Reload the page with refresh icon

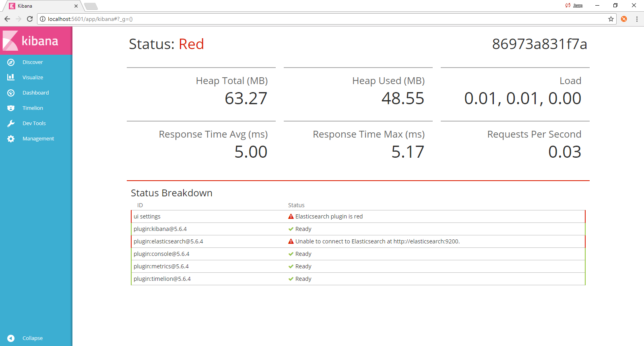tap(30, 19)
